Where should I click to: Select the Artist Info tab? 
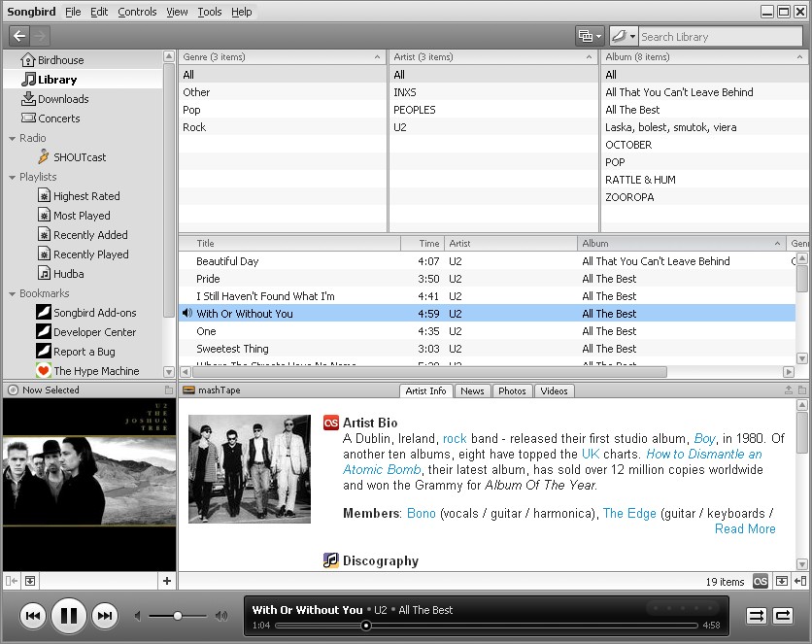point(425,390)
